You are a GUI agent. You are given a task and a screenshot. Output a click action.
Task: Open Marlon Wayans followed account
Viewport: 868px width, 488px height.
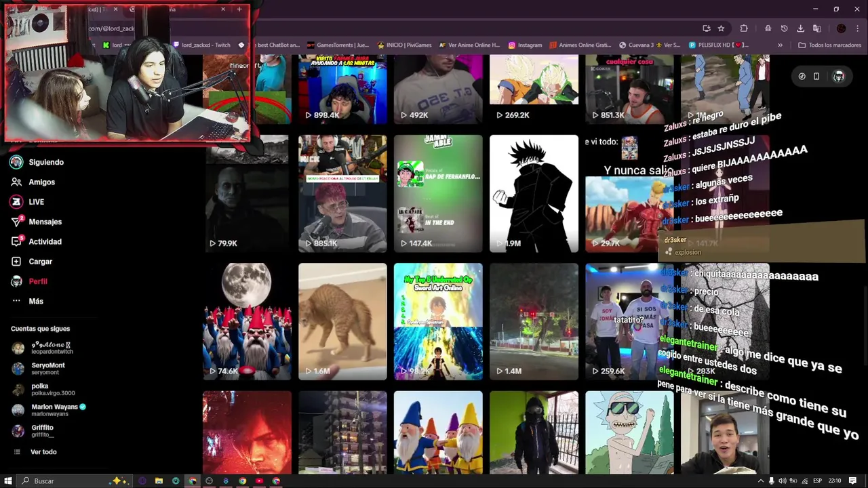tap(49, 410)
